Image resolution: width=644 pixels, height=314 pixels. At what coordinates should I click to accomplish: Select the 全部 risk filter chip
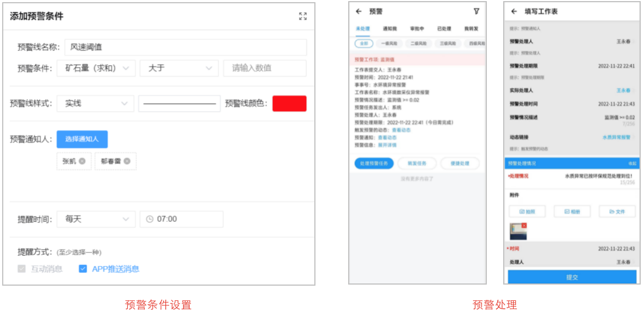click(363, 44)
